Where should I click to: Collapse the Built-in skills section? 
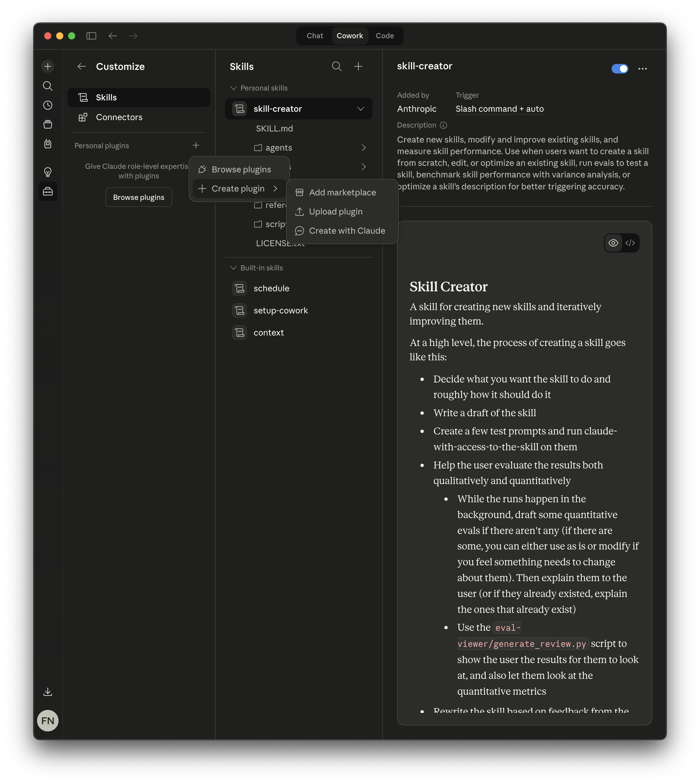pyautogui.click(x=234, y=267)
